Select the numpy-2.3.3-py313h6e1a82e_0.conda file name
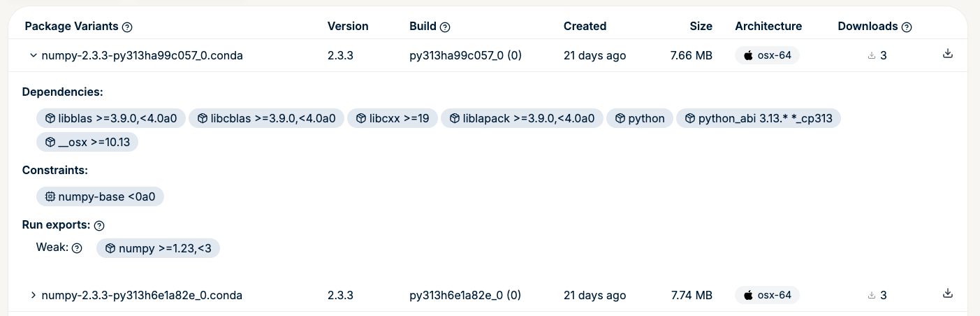The image size is (980, 316). coord(142,295)
